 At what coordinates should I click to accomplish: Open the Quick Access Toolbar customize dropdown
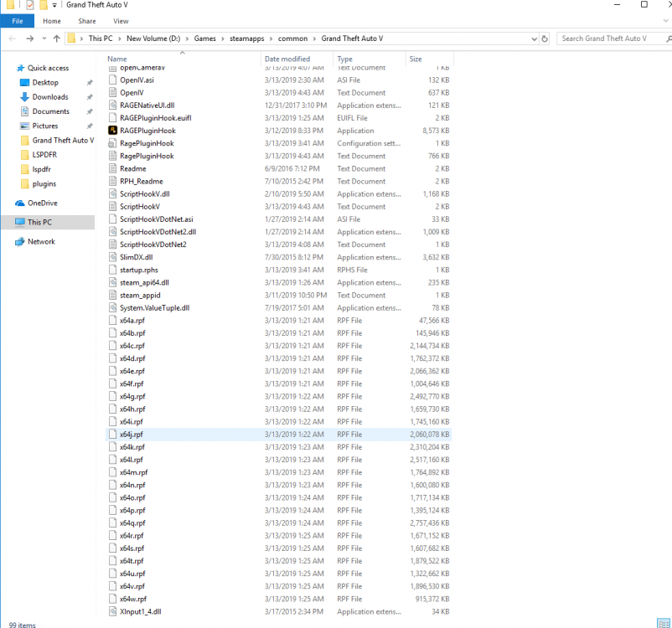click(x=54, y=5)
